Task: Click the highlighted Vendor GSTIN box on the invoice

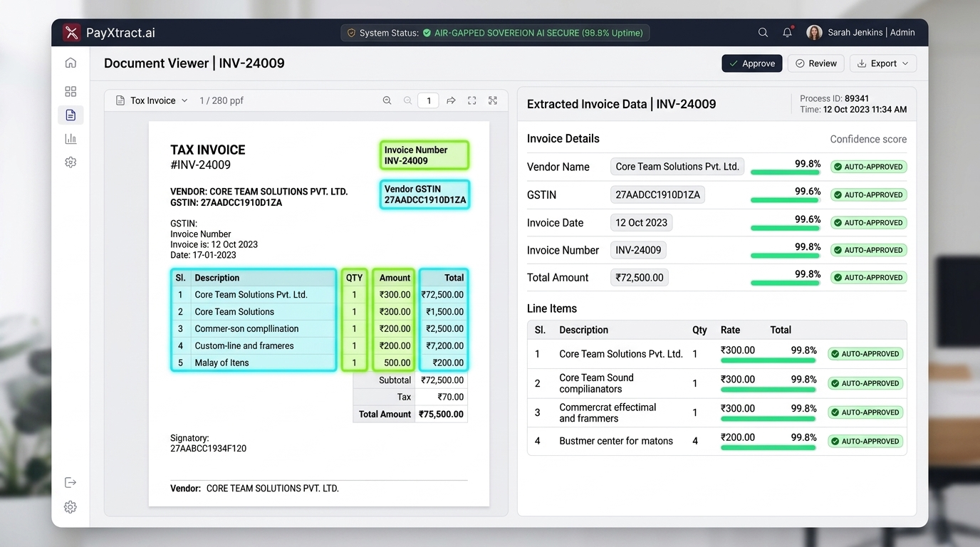Action: pos(425,194)
